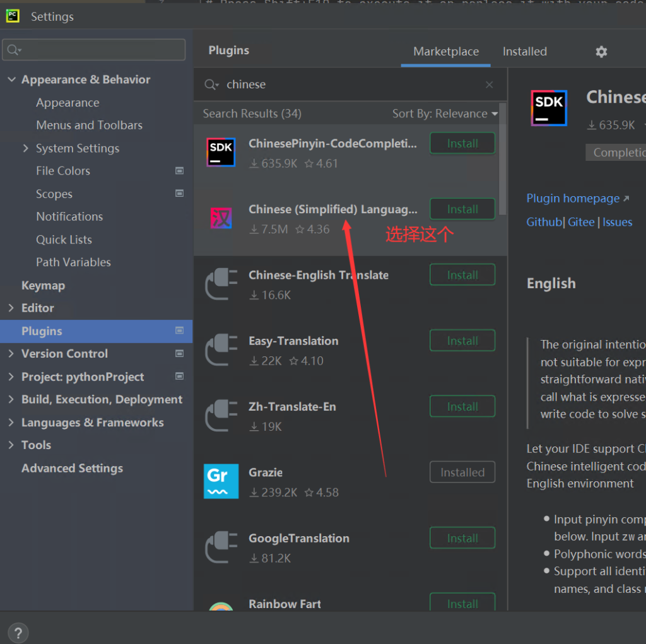The height and width of the screenshot is (644, 646).
Task: Open Menus and Toolbars settings
Action: click(x=90, y=126)
